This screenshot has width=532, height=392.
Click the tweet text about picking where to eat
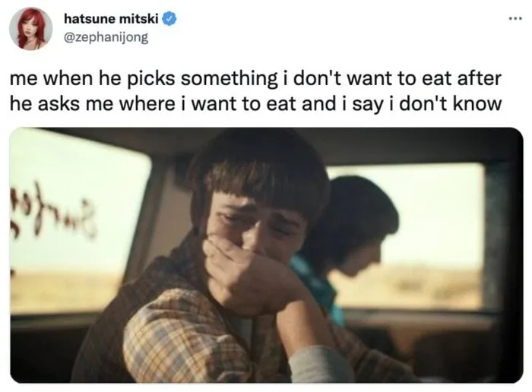tap(255, 90)
